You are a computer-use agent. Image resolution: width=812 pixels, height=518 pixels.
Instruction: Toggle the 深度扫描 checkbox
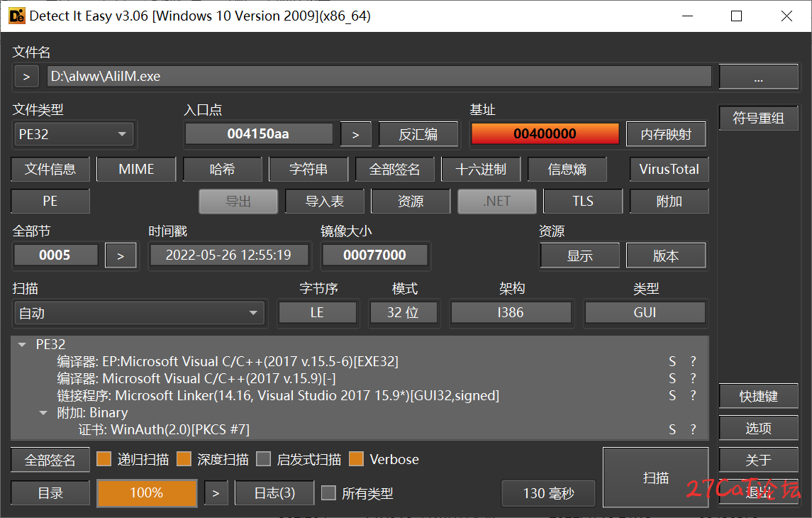[184, 459]
